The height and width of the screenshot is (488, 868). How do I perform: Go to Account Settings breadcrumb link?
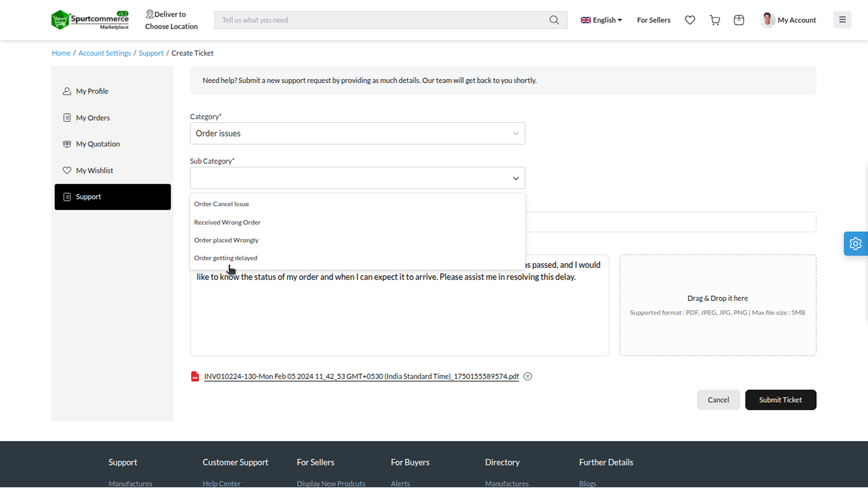104,53
